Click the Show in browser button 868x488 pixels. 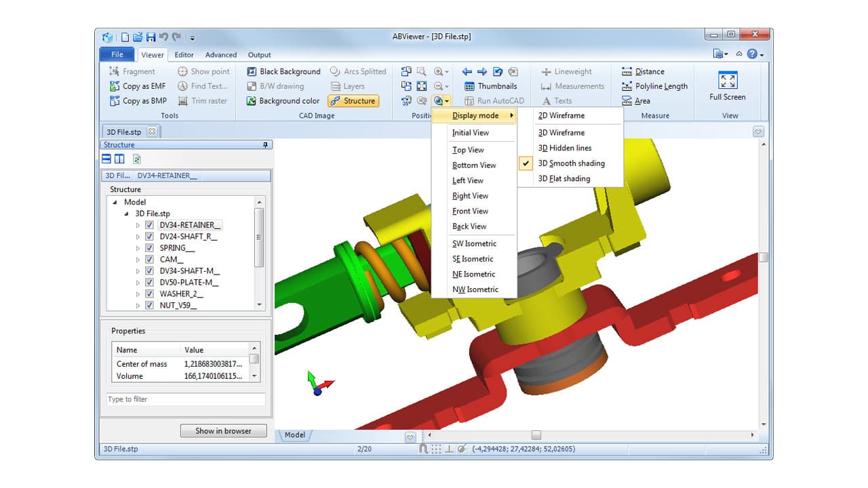click(x=223, y=430)
